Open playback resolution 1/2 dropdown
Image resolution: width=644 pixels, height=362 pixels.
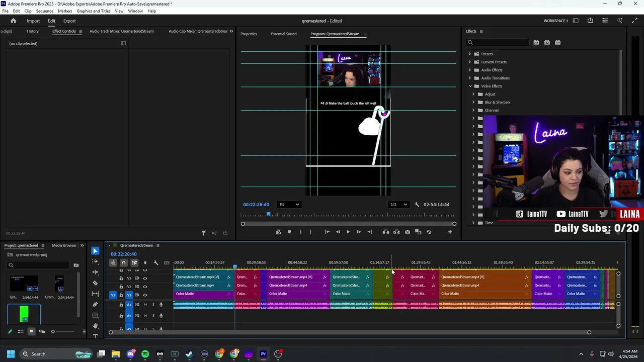(x=399, y=205)
